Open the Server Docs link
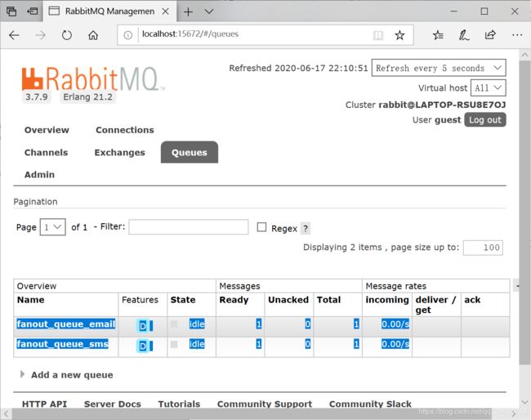This screenshot has height=420, width=531. (113, 404)
